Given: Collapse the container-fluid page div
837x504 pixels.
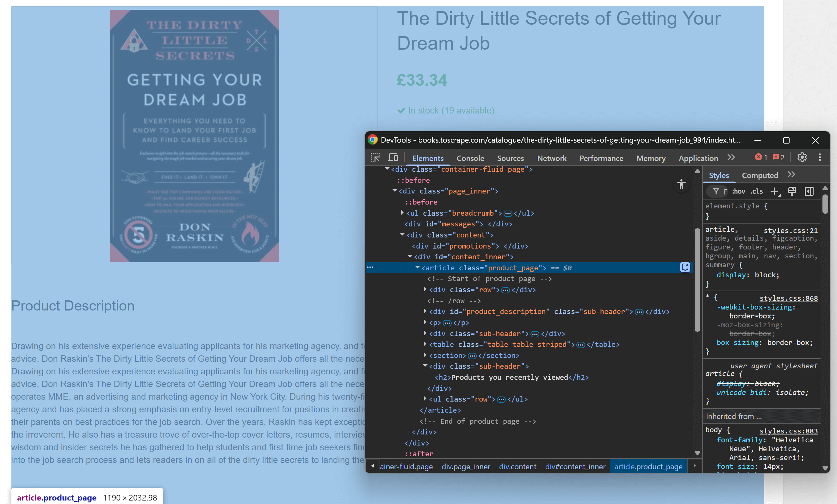Looking at the screenshot, I should click(x=387, y=169).
